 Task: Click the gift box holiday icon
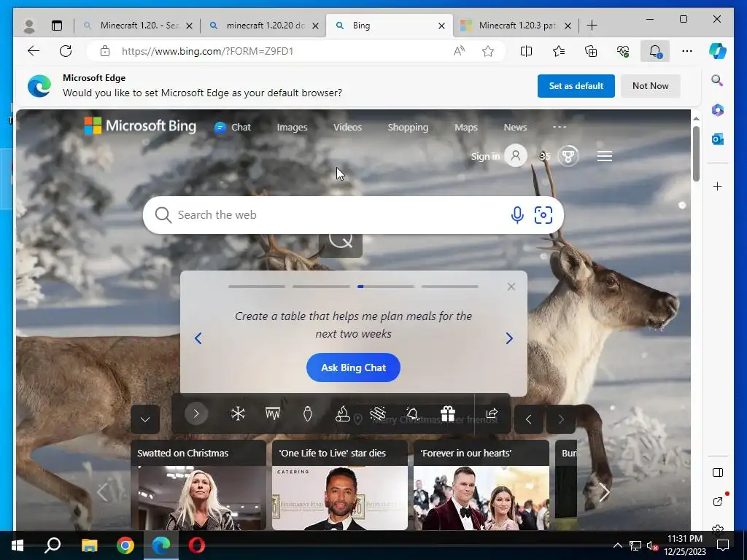pos(448,413)
